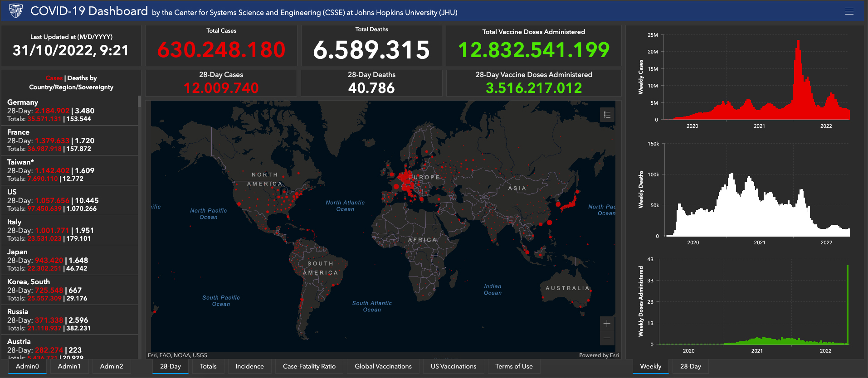
Task: Click the country list scrollbar thumb
Action: pos(140,101)
